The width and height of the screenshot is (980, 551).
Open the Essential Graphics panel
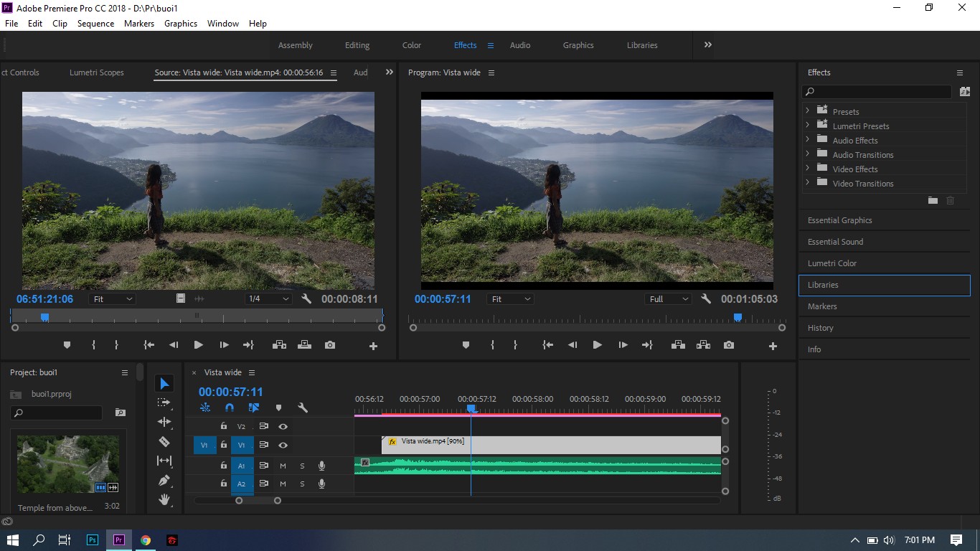tap(884, 220)
